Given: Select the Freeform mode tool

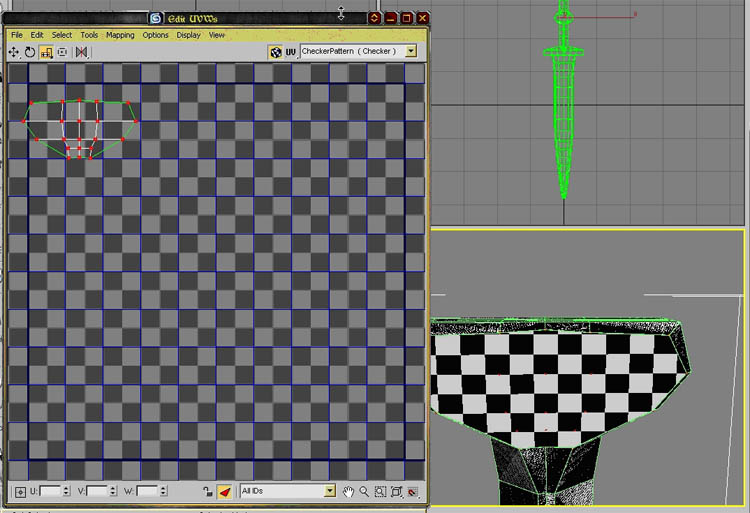Looking at the screenshot, I should 62,52.
